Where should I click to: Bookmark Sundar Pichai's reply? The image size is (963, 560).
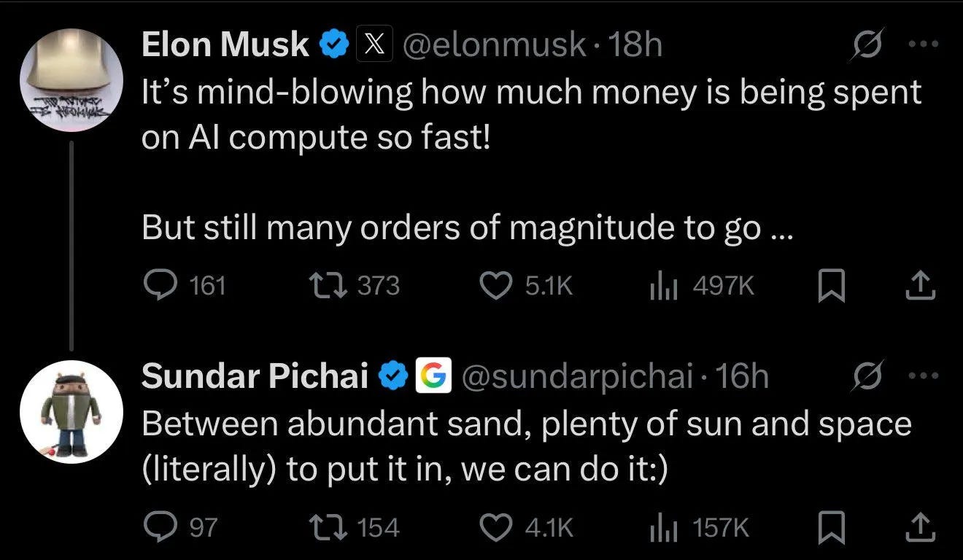(x=833, y=526)
